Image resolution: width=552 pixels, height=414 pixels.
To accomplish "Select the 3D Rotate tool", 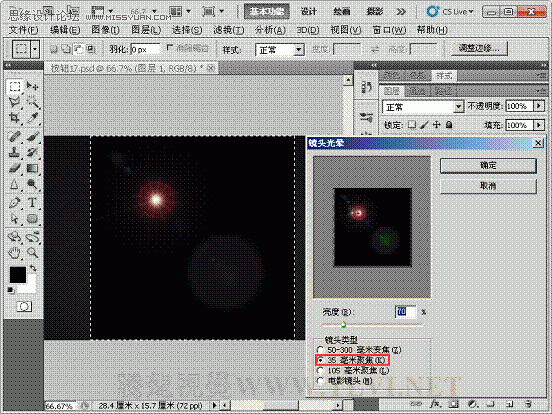I will pyautogui.click(x=15, y=237).
